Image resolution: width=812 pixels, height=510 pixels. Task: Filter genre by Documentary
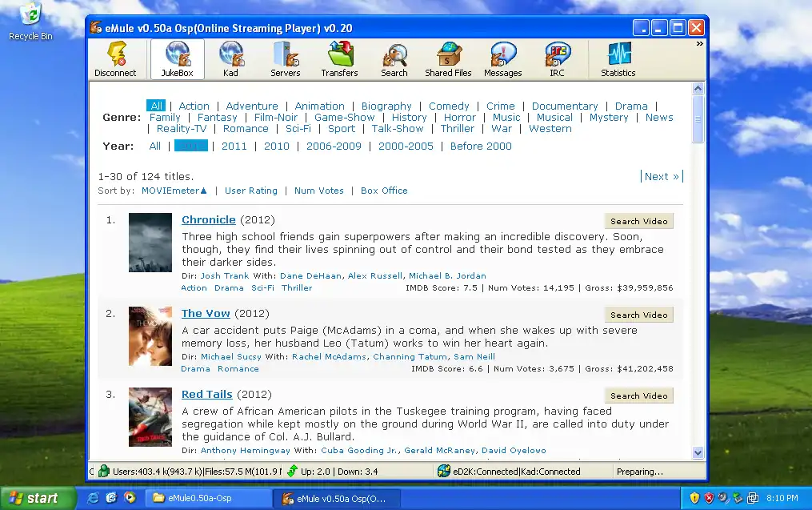click(565, 106)
